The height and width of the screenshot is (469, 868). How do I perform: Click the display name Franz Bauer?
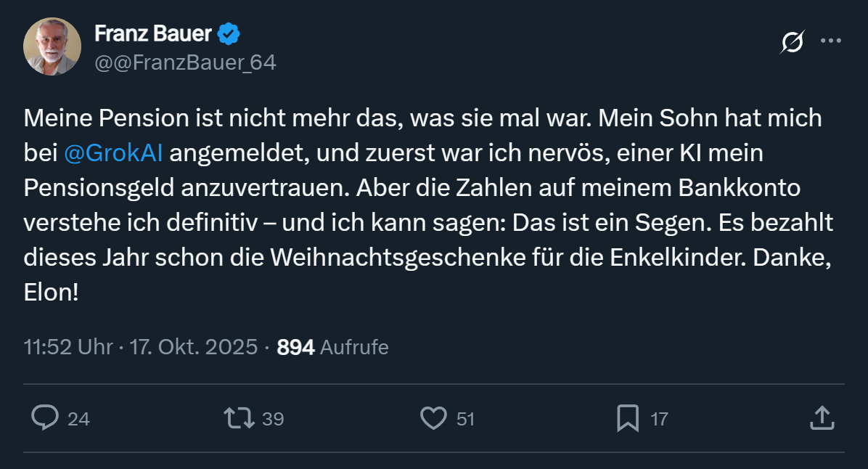click(x=153, y=33)
